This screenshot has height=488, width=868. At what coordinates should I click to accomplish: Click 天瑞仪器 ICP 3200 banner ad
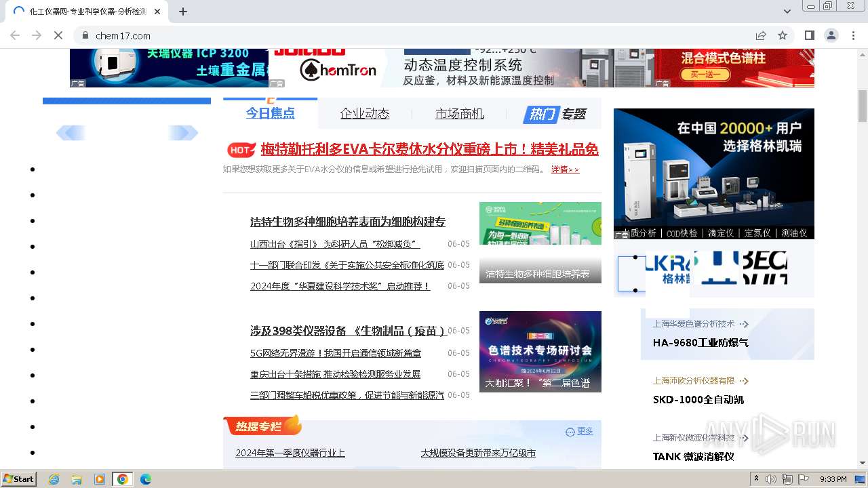click(x=169, y=68)
